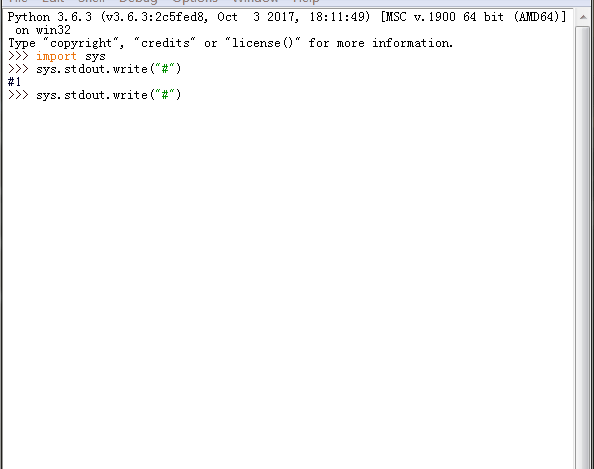Click the word "license()" in the banner

pos(262,43)
